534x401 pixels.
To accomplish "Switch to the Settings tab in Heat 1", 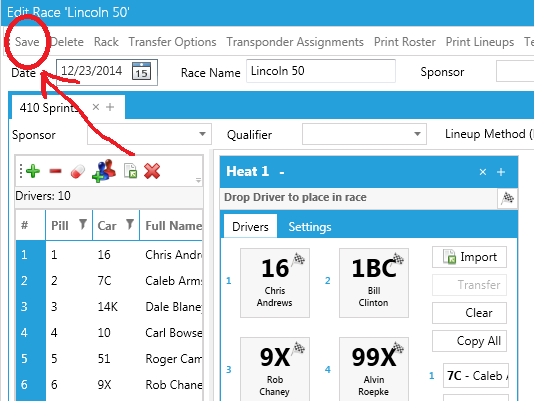I will pyautogui.click(x=310, y=227).
